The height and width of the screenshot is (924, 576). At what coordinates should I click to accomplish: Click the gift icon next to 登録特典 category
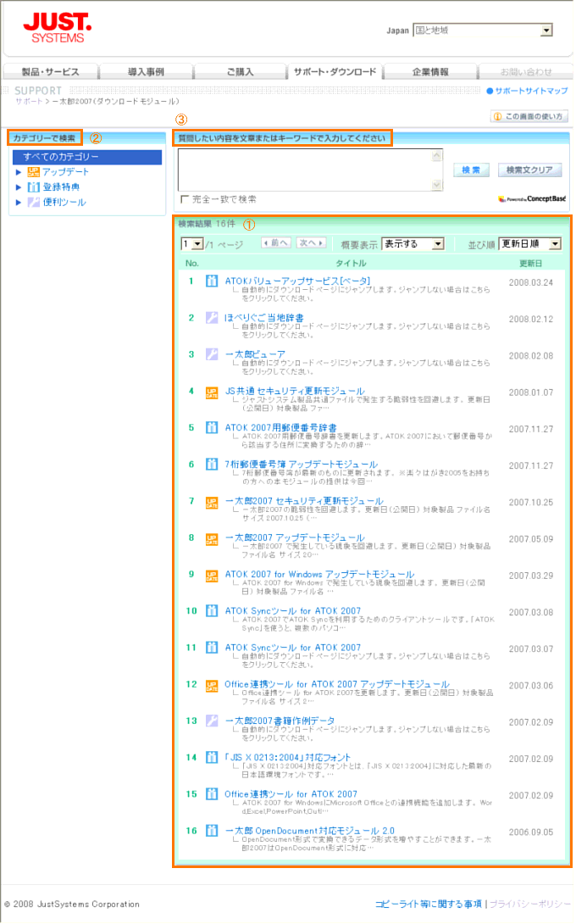(34, 187)
